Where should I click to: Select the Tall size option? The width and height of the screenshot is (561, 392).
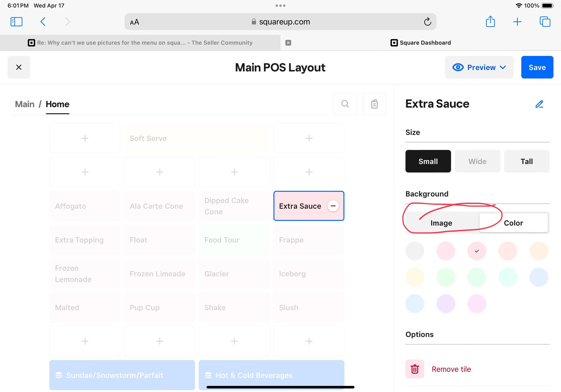pos(527,161)
